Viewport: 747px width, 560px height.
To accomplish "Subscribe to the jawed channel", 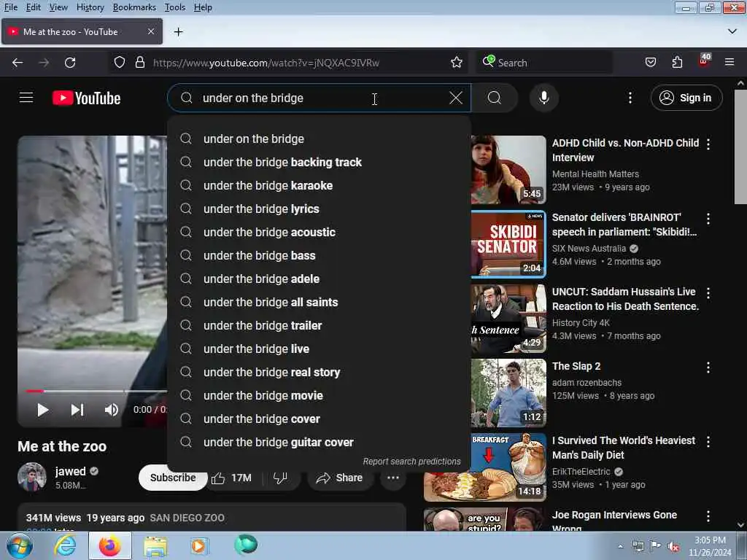I will pos(172,478).
